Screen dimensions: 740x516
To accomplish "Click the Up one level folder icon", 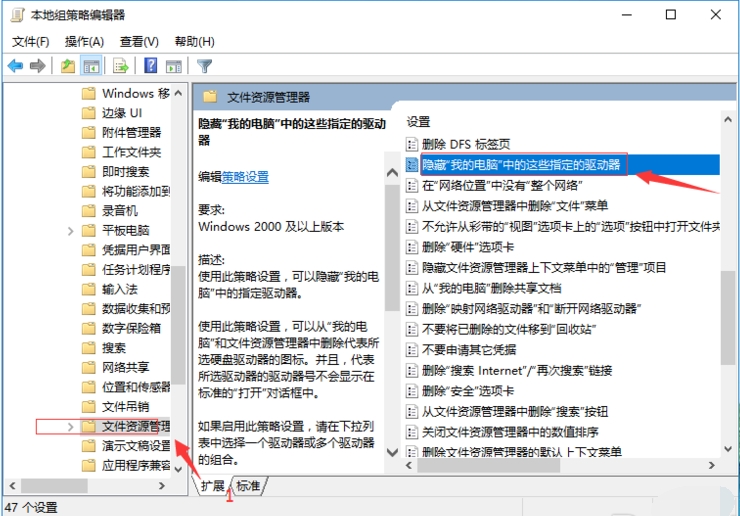I will click(x=68, y=66).
